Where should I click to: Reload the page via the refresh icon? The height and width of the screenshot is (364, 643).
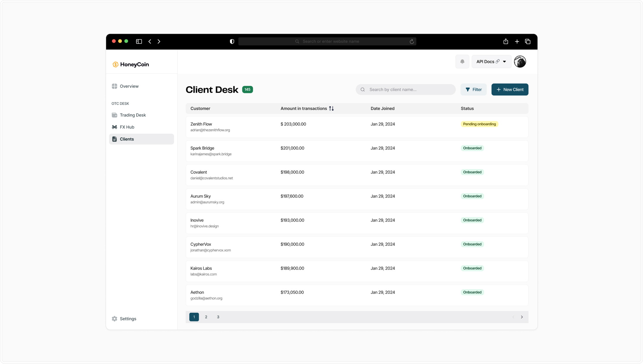(411, 42)
